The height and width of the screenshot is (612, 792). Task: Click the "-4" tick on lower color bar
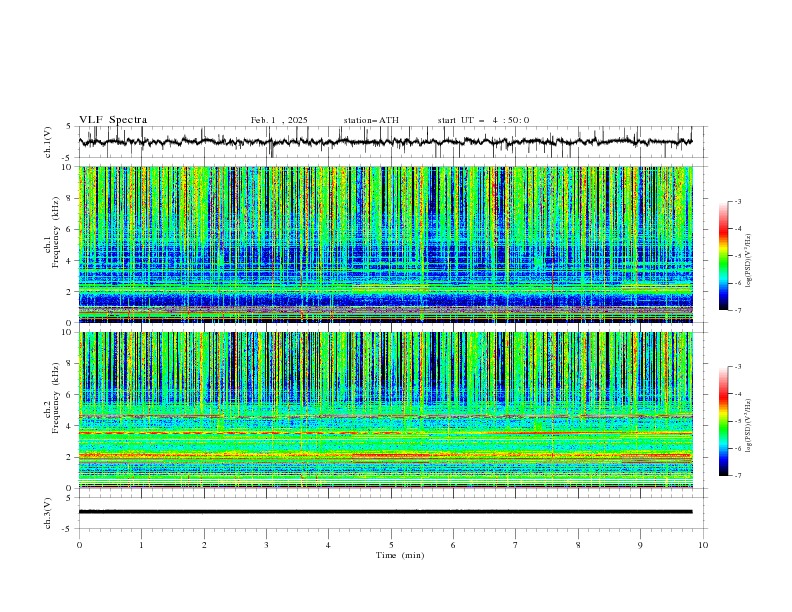coord(738,394)
